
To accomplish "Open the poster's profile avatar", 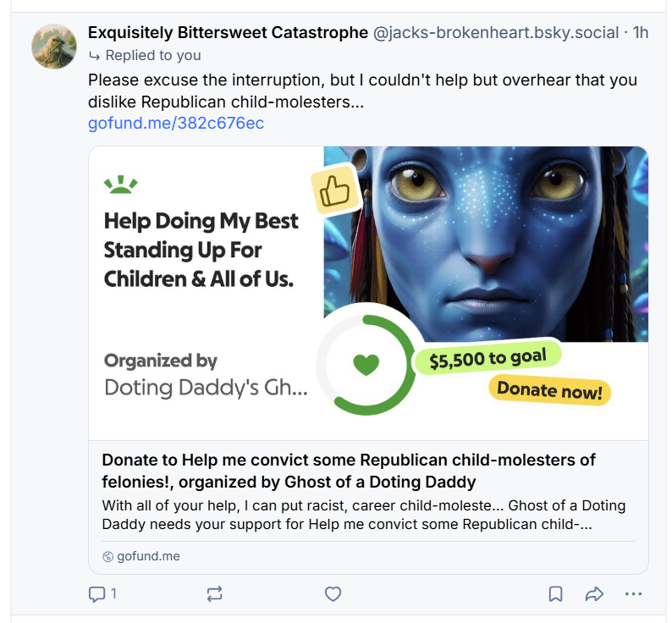I will click(54, 47).
